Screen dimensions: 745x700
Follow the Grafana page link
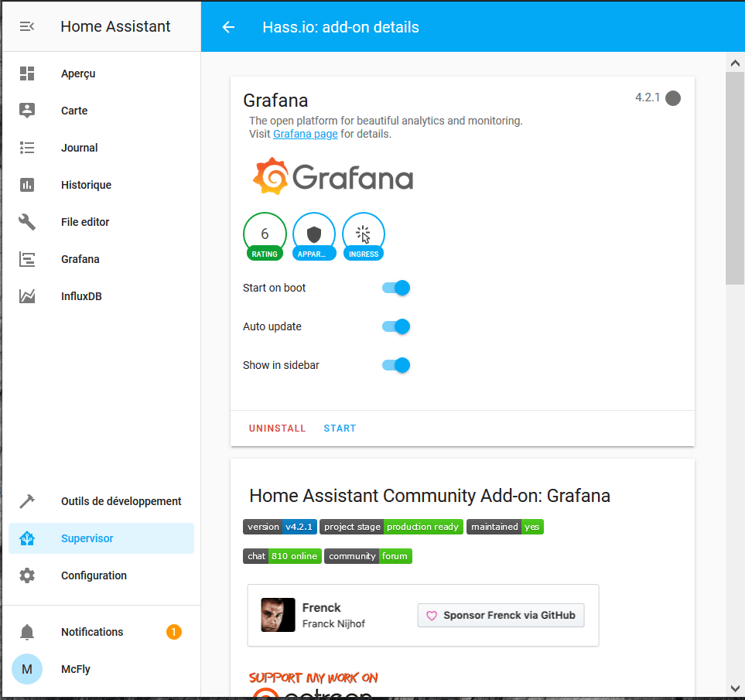coord(305,134)
